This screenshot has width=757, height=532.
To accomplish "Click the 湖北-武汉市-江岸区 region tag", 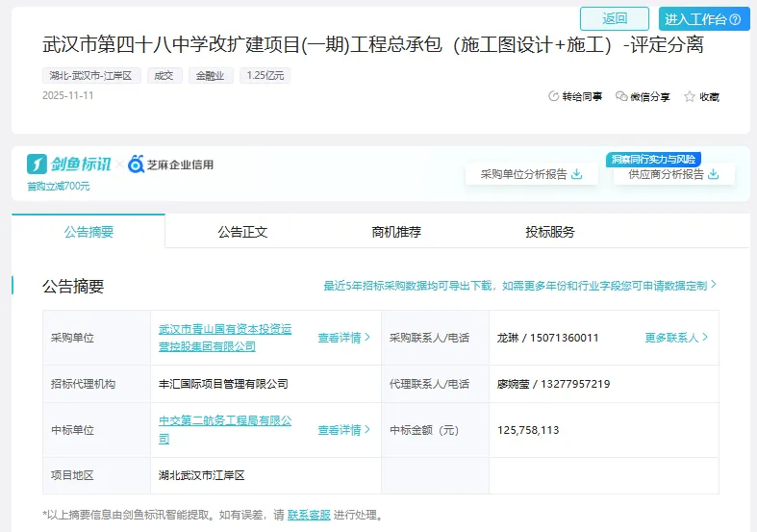I will [92, 76].
